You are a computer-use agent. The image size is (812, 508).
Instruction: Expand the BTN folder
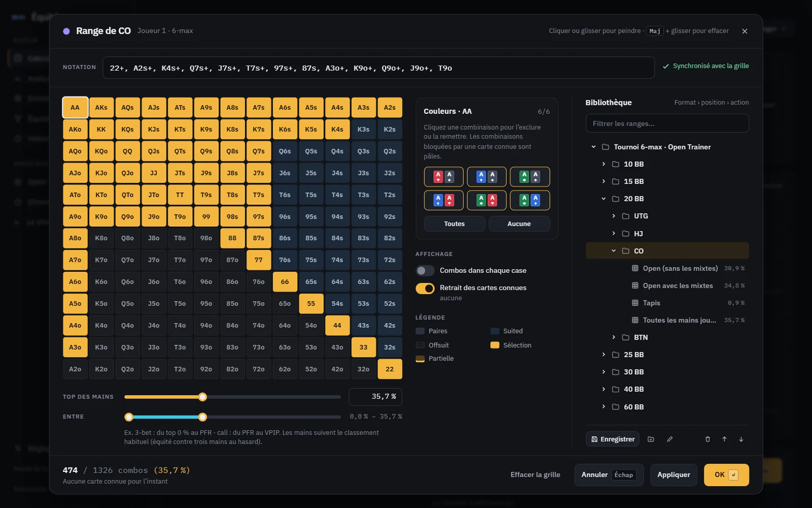tap(614, 337)
